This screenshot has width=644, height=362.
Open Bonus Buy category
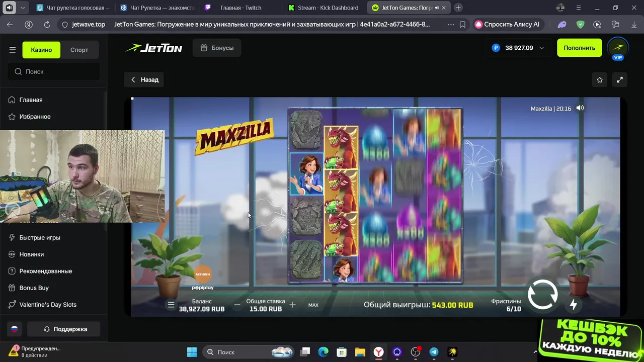click(34, 288)
